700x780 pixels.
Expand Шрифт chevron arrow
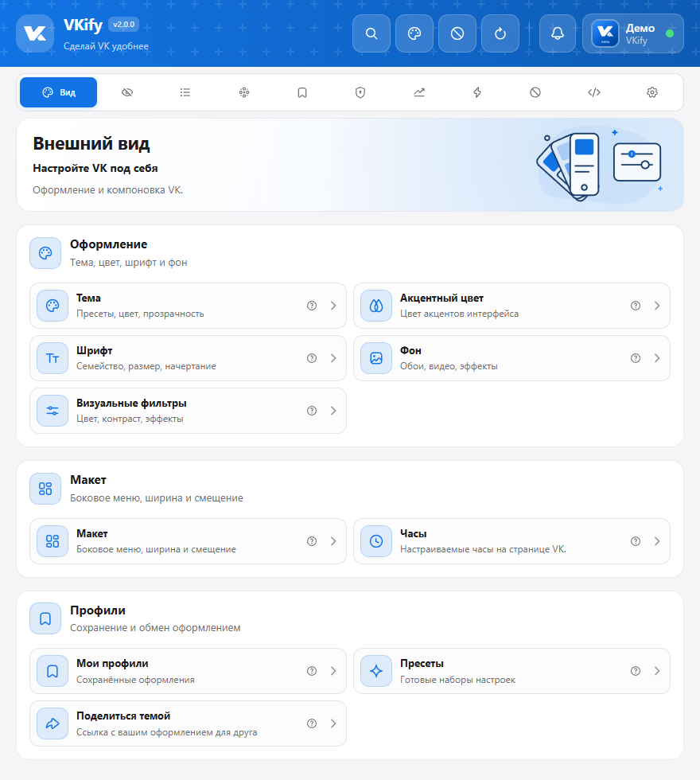(x=333, y=358)
